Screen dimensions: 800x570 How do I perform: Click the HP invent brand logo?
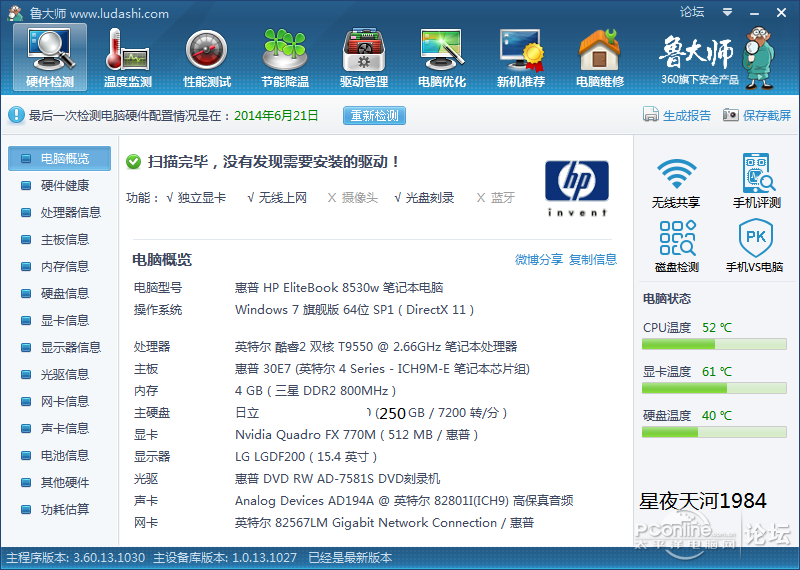pos(577,188)
